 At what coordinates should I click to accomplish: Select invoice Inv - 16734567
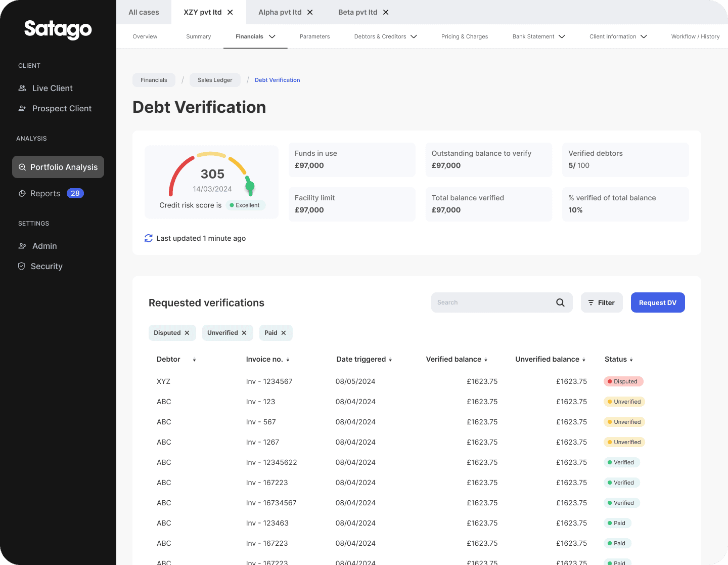[x=271, y=503]
